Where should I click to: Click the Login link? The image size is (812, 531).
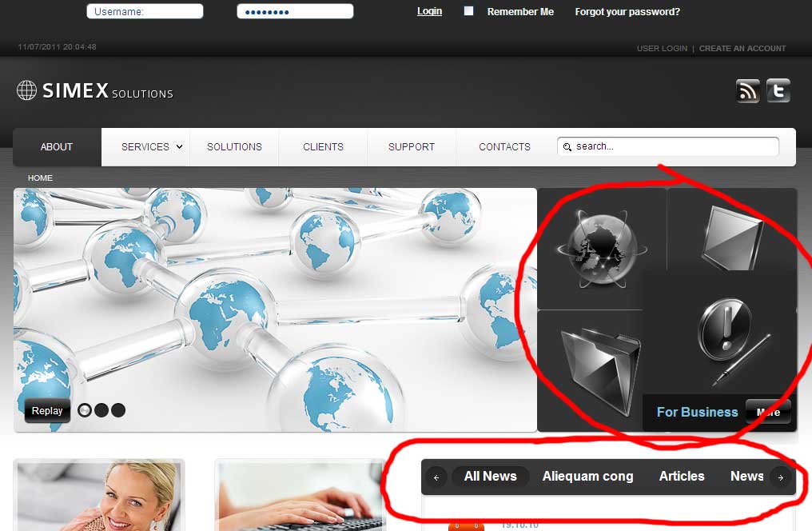point(429,11)
